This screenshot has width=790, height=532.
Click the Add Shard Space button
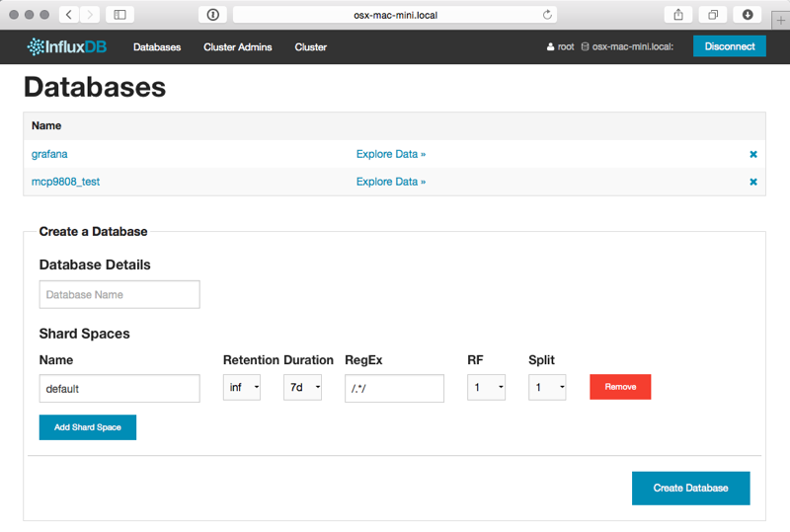(88, 427)
